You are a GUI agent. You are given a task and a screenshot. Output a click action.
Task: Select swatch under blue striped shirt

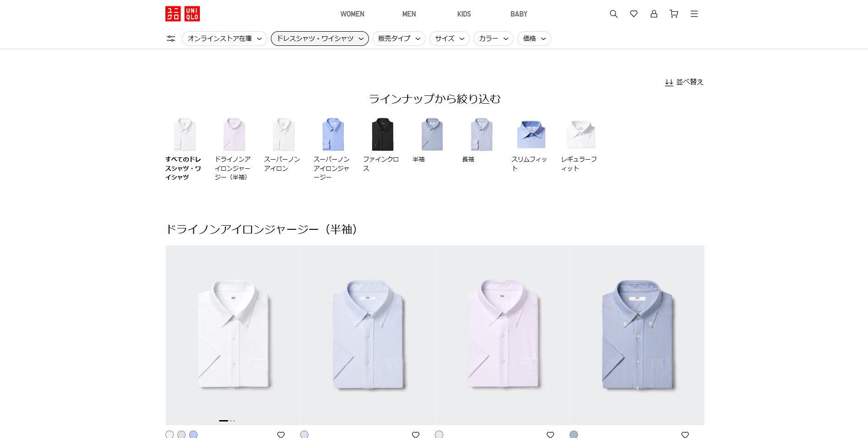574,434
